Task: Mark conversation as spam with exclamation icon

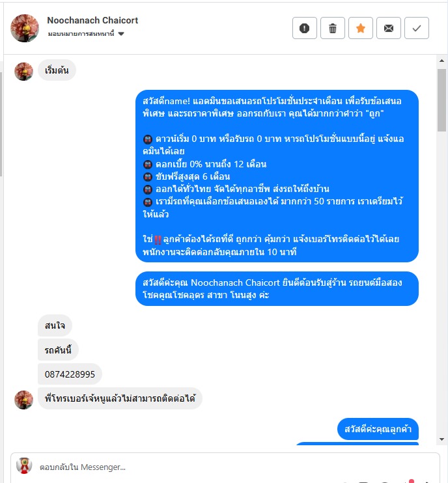Action: [304, 28]
